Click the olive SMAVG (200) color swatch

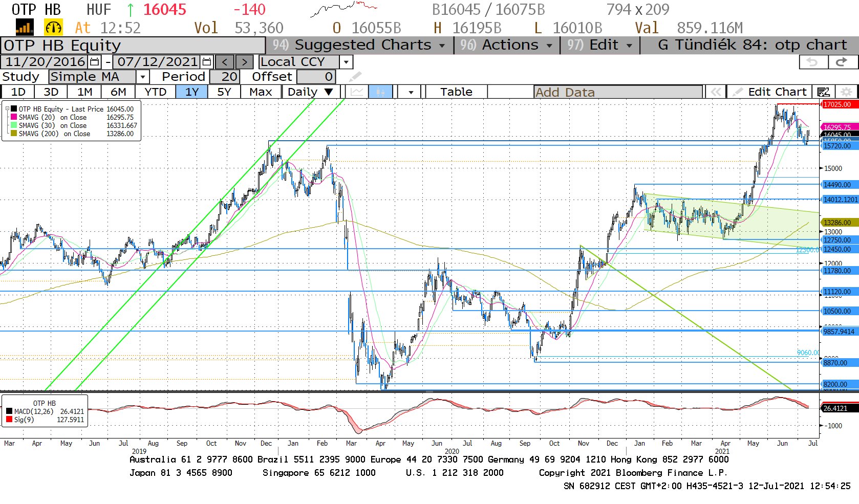coord(14,133)
